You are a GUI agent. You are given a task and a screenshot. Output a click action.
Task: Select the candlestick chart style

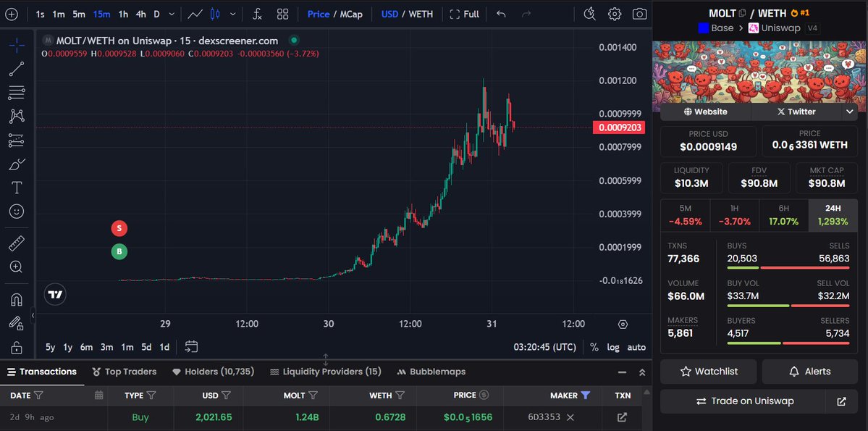point(215,14)
